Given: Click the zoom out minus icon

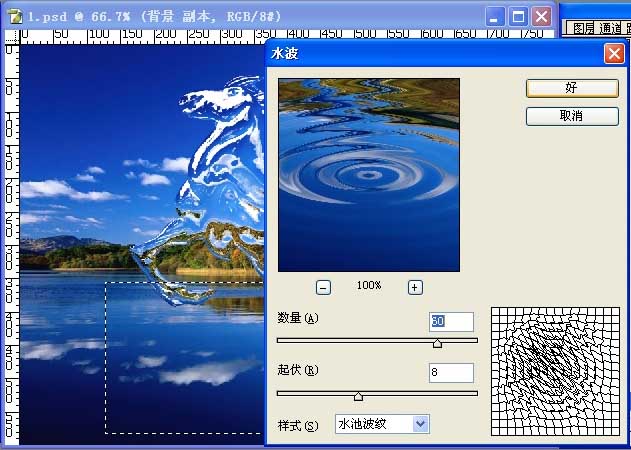Looking at the screenshot, I should coord(323,287).
